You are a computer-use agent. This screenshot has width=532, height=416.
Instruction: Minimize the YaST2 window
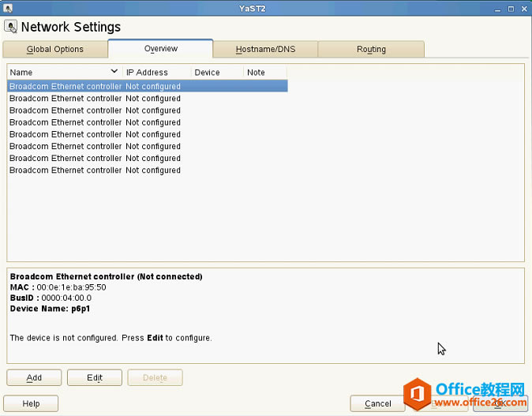pyautogui.click(x=498, y=9)
